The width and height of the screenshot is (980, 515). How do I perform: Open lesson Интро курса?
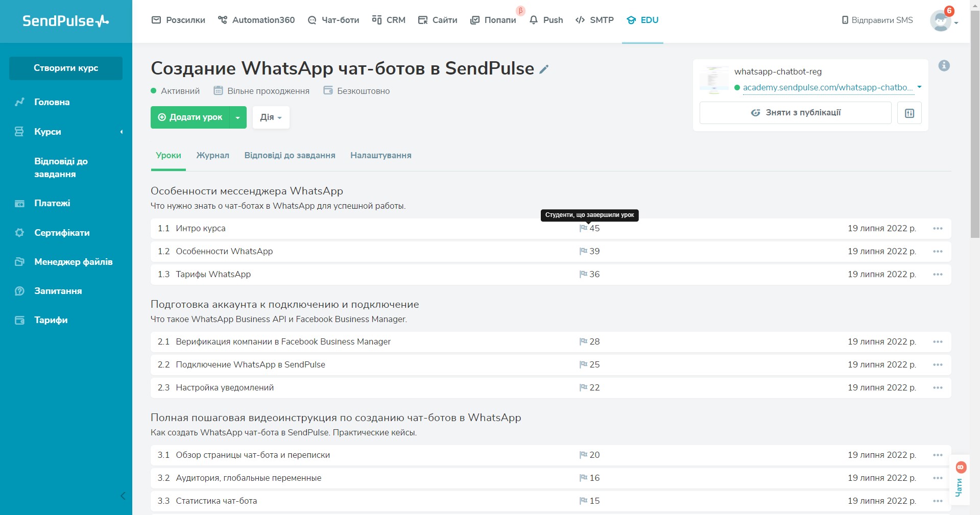(x=201, y=228)
